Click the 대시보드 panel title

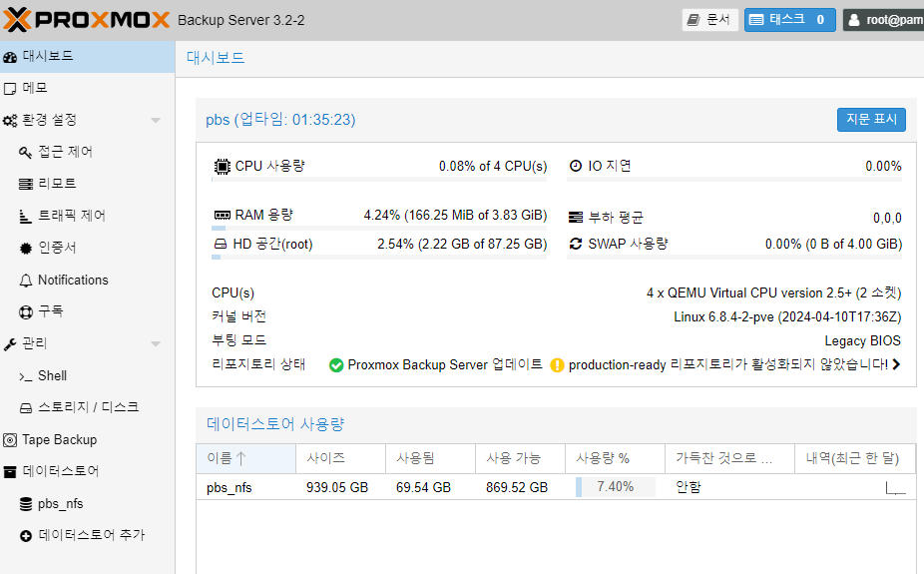tap(216, 58)
